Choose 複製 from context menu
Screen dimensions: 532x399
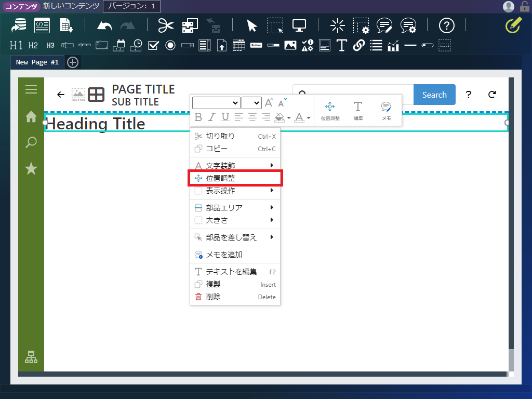point(235,284)
